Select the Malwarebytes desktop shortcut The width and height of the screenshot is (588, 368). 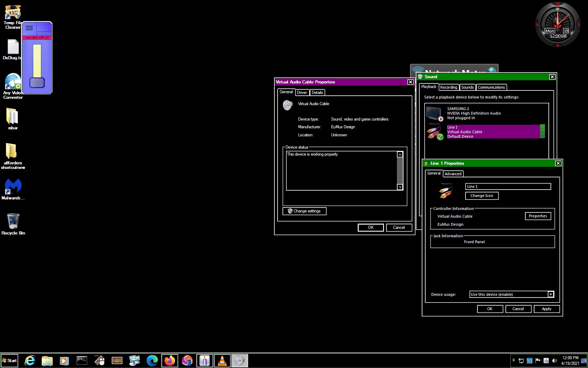[13, 189]
